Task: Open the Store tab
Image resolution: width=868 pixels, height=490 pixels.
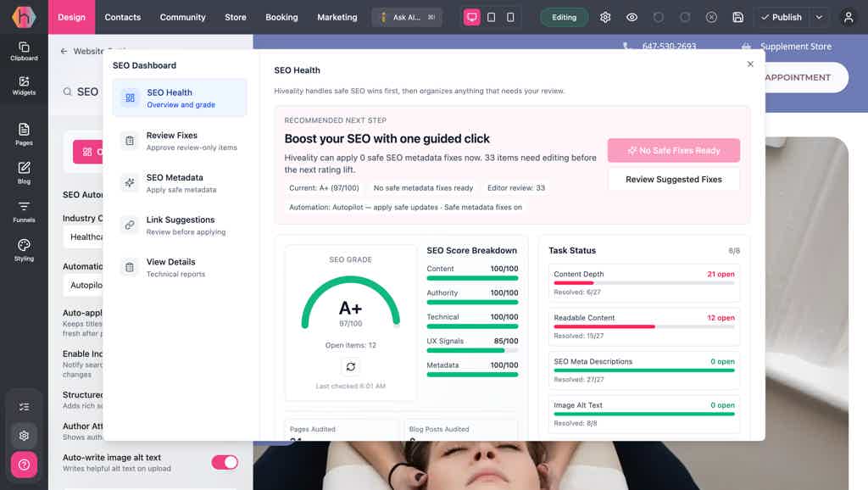Action: point(236,17)
